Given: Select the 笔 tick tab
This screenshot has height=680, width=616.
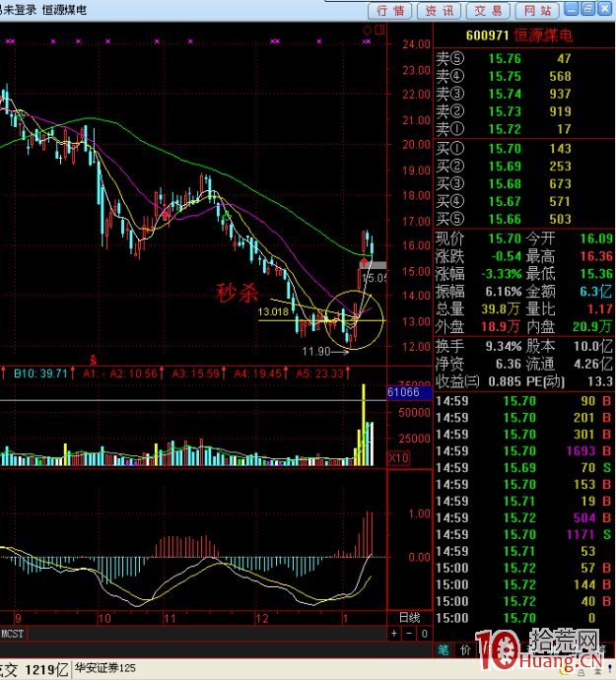Looking at the screenshot, I should (x=443, y=649).
